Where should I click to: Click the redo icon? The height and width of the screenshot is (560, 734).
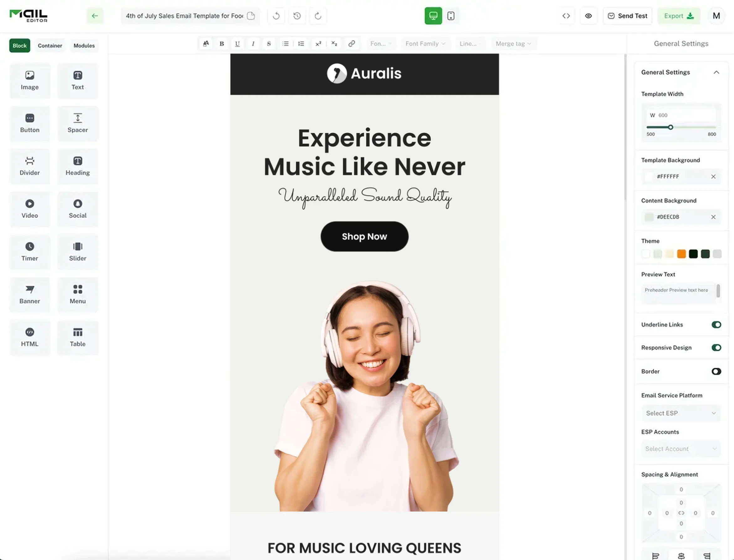318,16
